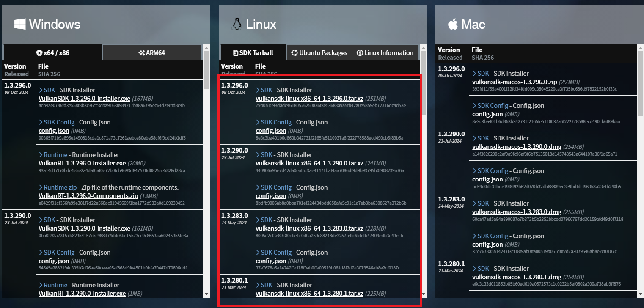Click the Ubuntu circle icon on Ubuntu Packages tab
The image size is (644, 308).
(x=294, y=52)
